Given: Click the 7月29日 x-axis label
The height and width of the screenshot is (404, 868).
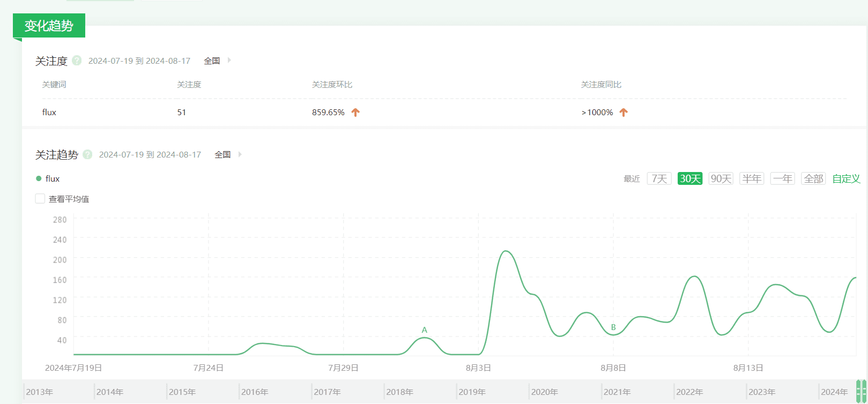Looking at the screenshot, I should (344, 368).
